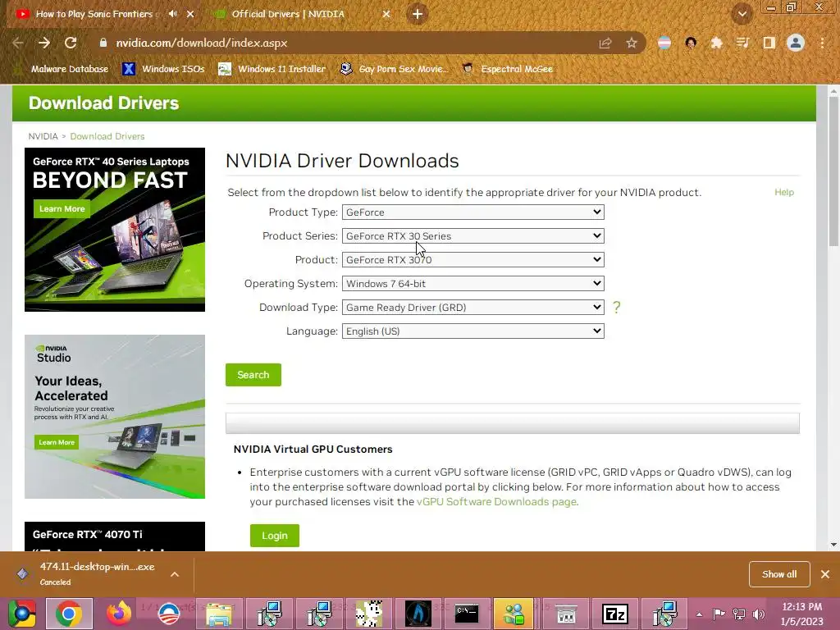This screenshot has width=840, height=630.
Task: Open the 7-Zip taskbar icon
Action: [615, 614]
